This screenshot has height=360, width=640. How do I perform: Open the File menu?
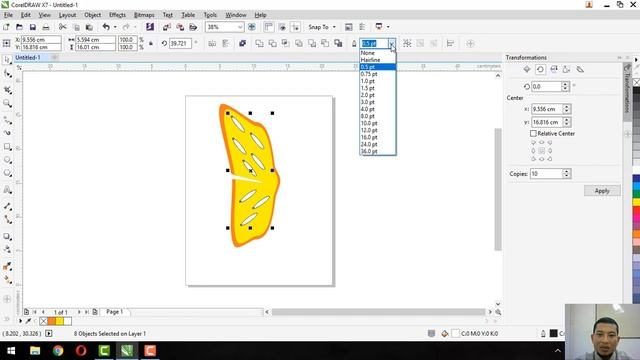tap(8, 15)
